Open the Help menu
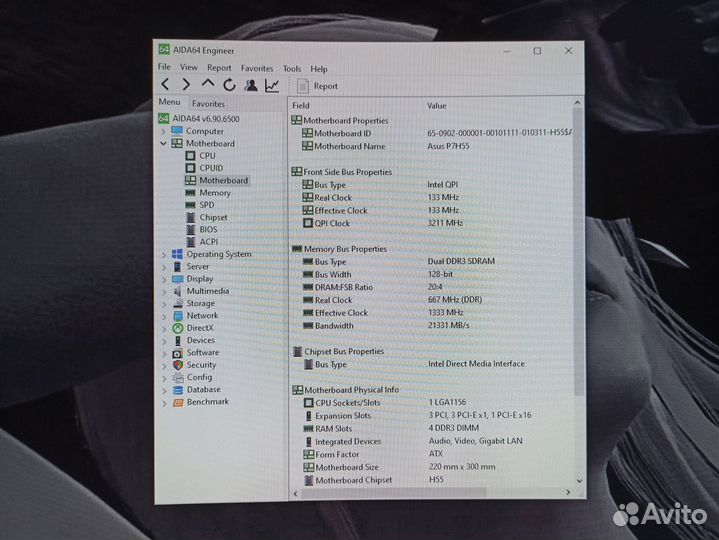The width and height of the screenshot is (719, 540). [319, 69]
